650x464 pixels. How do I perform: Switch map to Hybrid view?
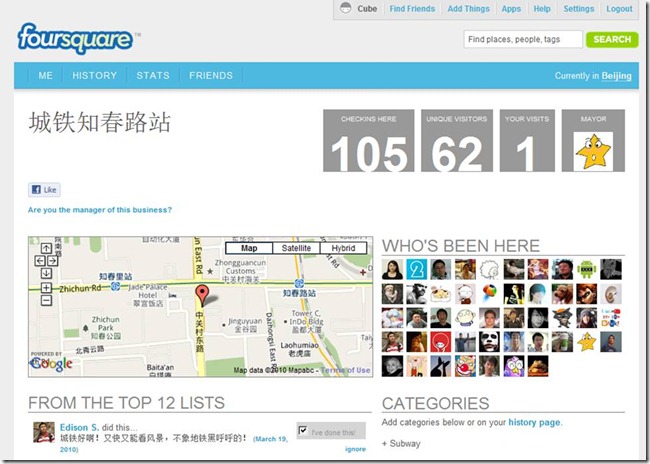[343, 248]
